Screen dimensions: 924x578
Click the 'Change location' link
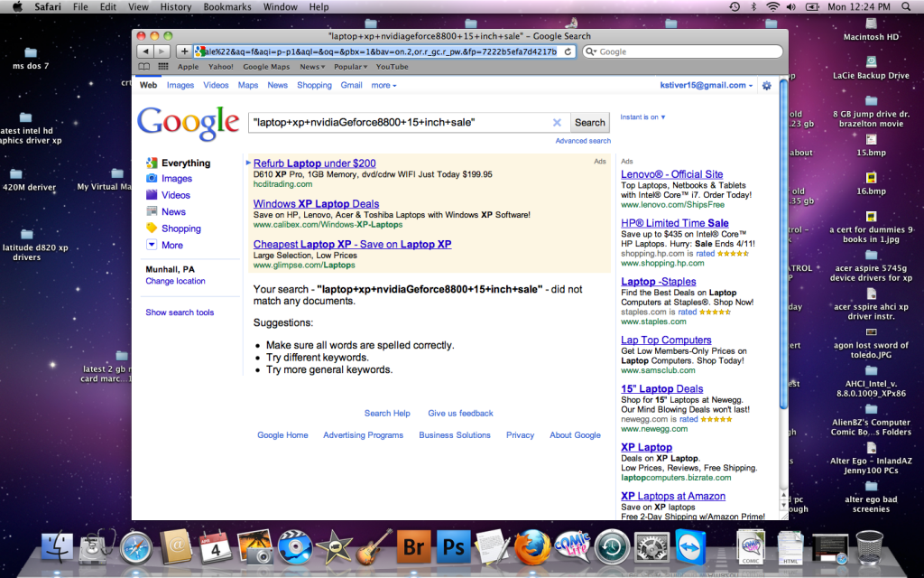point(176,282)
